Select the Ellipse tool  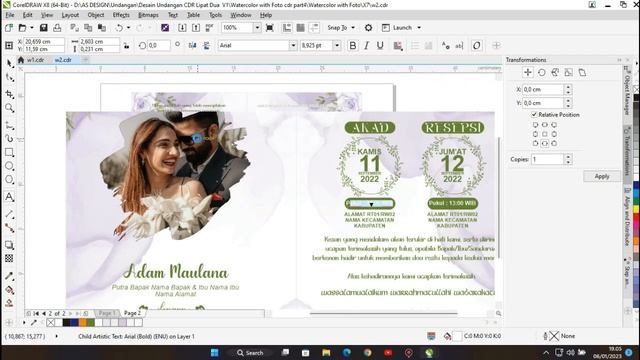[10, 166]
